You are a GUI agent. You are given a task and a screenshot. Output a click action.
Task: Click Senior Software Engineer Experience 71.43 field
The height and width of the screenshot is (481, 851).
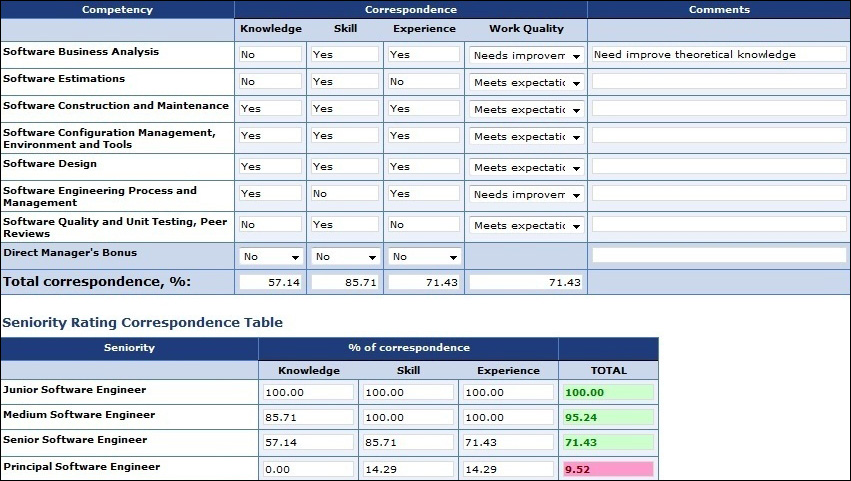point(508,442)
